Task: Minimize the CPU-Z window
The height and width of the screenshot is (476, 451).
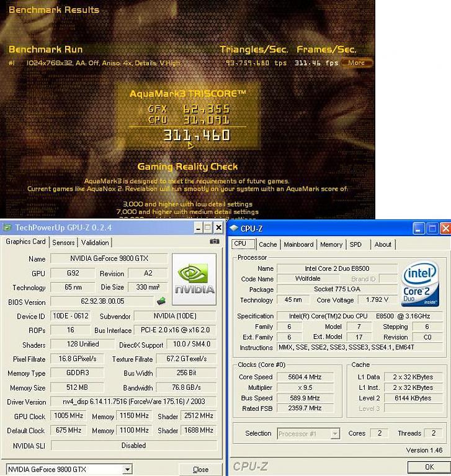Action: [418, 229]
